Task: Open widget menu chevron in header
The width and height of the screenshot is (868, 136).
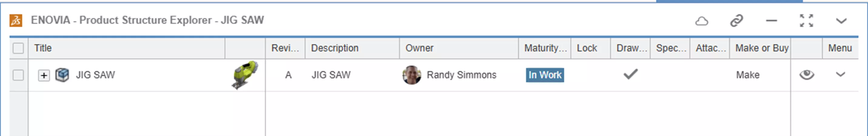Action: 841,21
